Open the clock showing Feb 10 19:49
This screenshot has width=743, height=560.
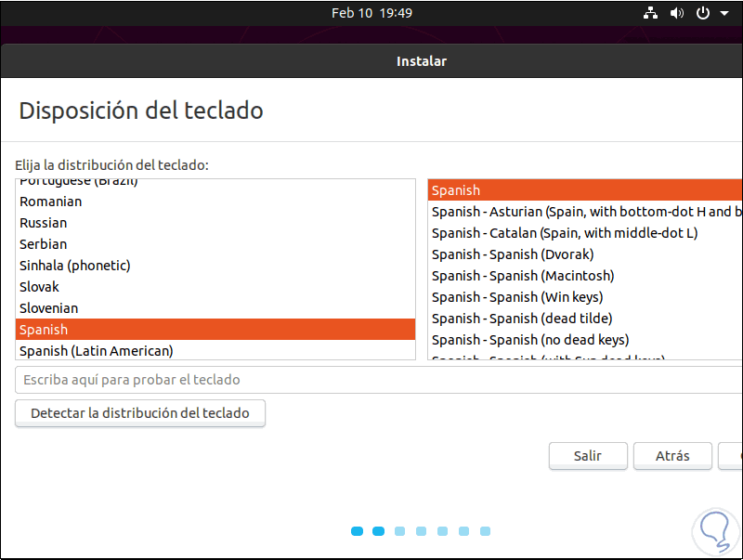[x=371, y=13]
